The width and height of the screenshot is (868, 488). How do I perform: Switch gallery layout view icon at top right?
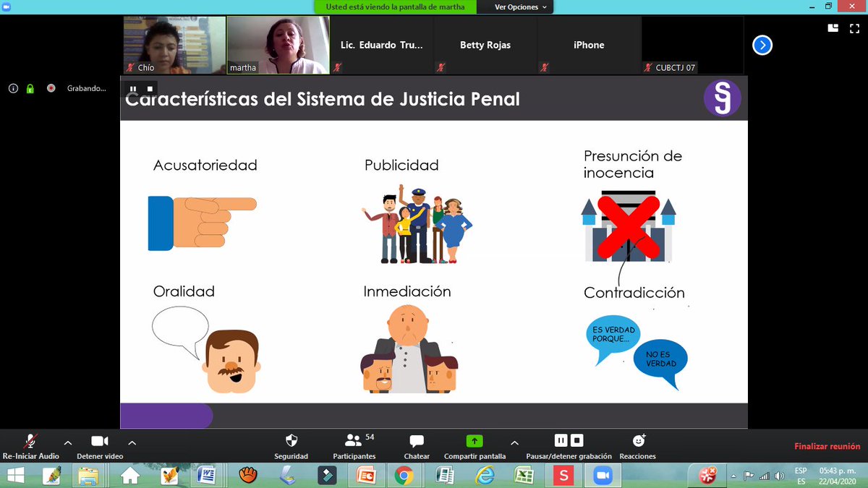tap(833, 28)
